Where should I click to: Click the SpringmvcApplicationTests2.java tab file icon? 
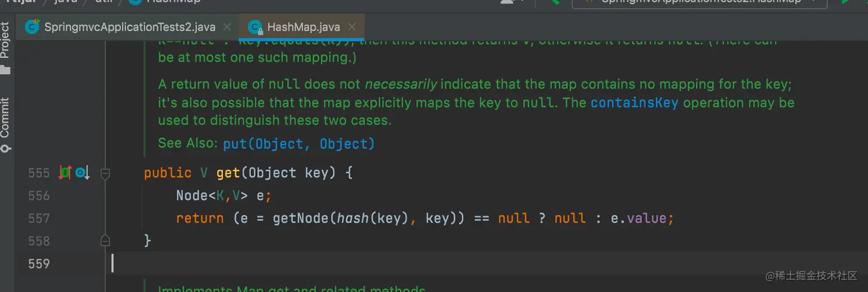[32, 26]
